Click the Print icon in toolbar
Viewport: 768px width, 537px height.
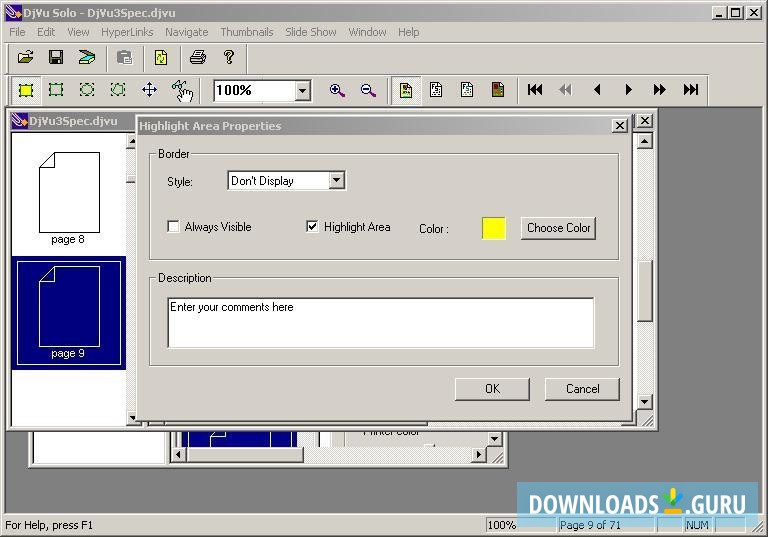[198, 57]
